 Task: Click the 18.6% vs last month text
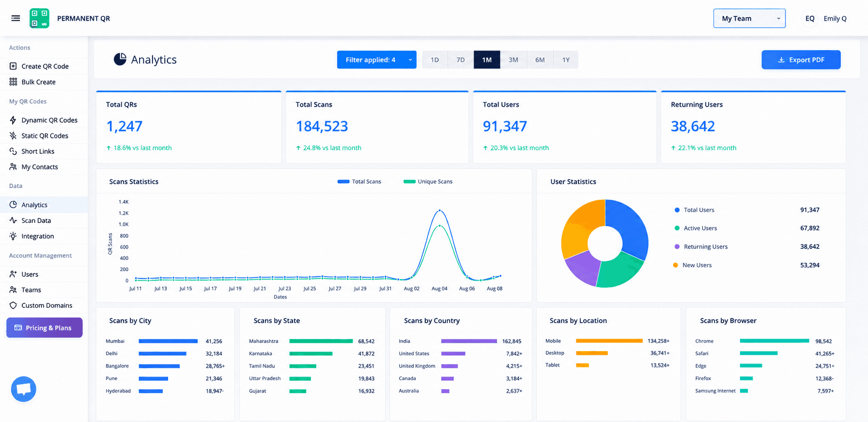142,148
